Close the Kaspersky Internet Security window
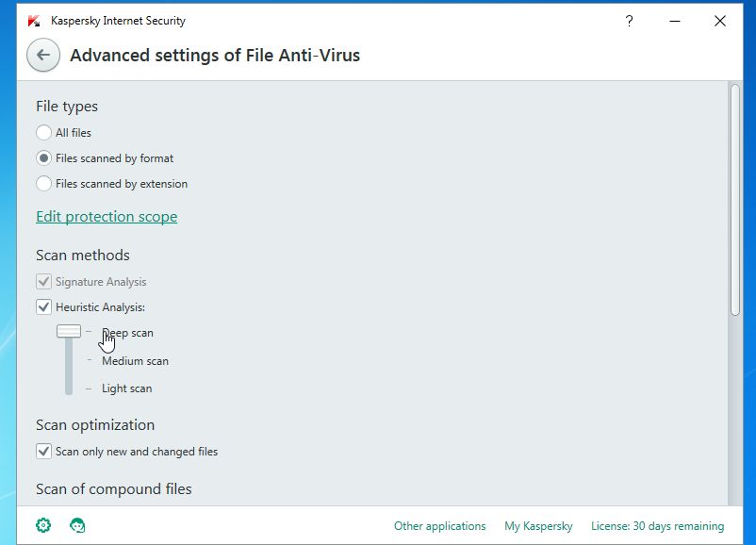 click(721, 21)
